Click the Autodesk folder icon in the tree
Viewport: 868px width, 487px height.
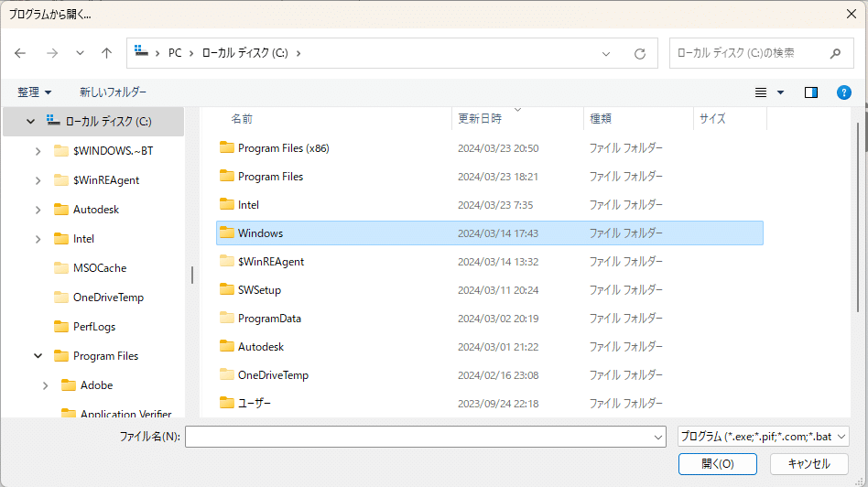click(x=61, y=210)
